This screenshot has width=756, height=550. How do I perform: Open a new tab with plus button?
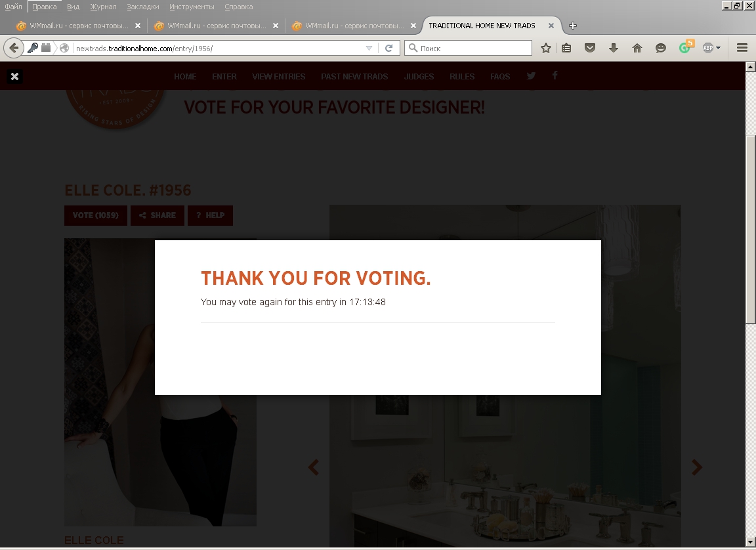[573, 26]
